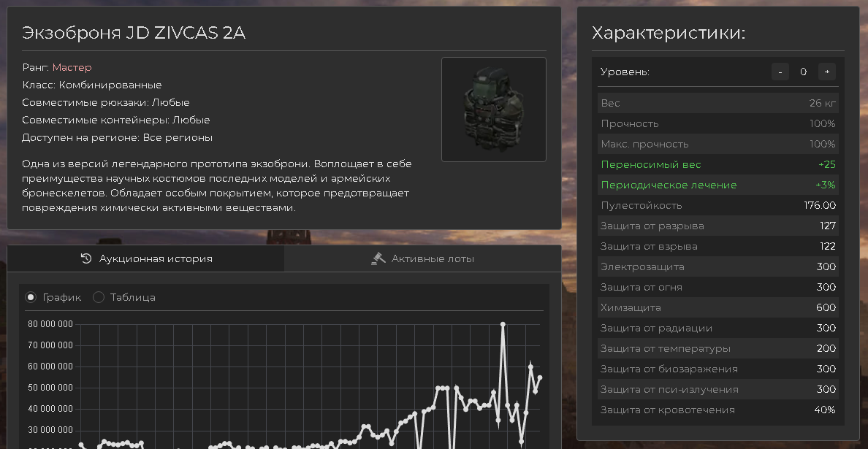The width and height of the screenshot is (868, 449).
Task: Click the Защита от кровотечения 40% row
Action: pyautogui.click(x=718, y=410)
